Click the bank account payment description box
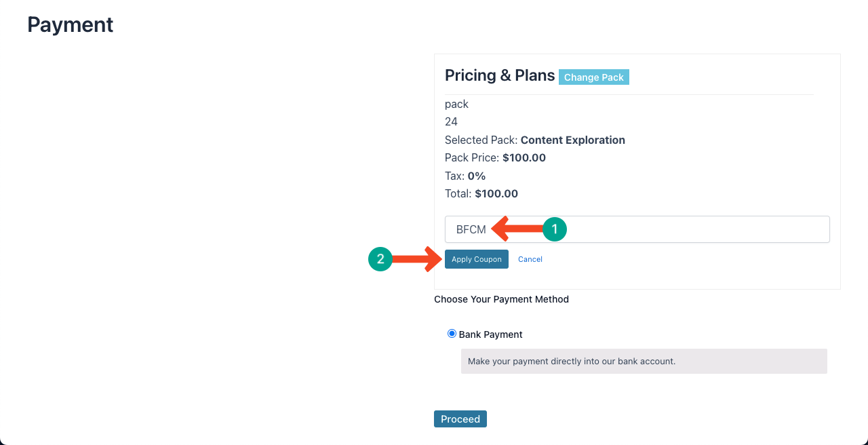868x445 pixels. tap(644, 361)
